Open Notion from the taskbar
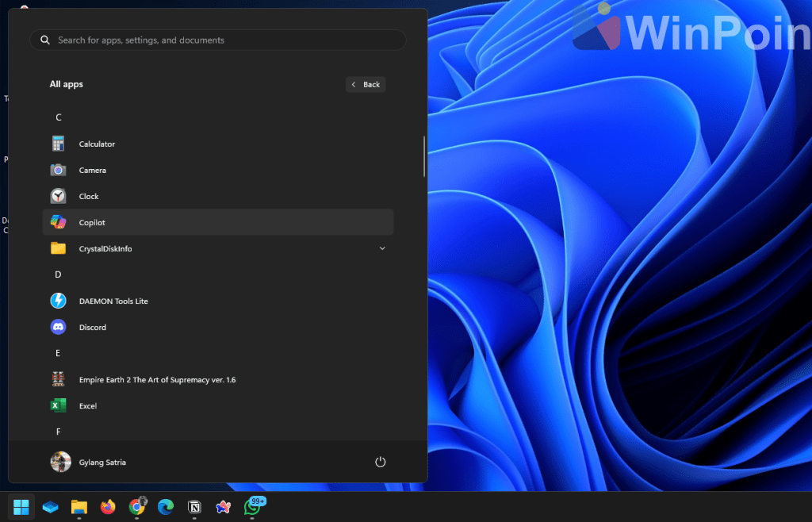 coord(194,506)
